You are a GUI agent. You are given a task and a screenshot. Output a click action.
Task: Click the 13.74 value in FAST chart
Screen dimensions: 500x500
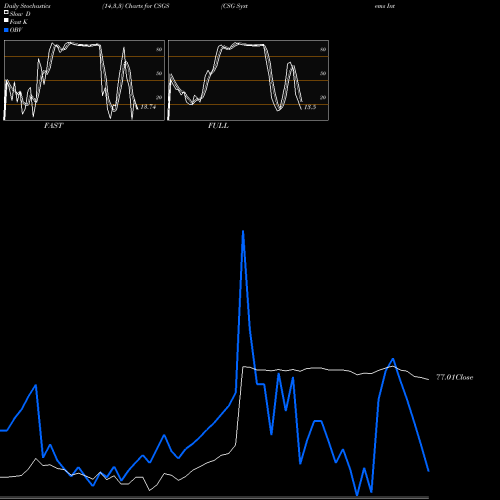coord(148,107)
